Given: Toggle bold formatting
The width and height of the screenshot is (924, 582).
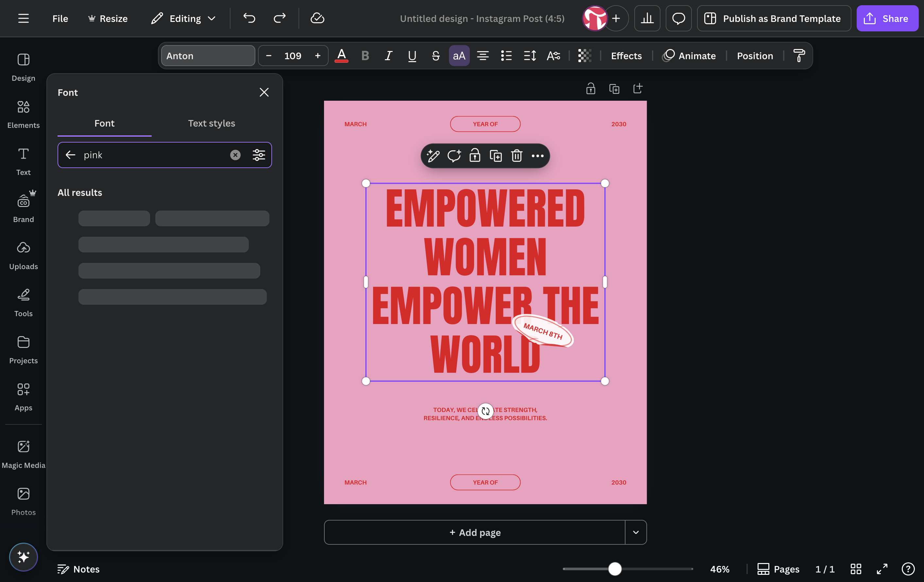Looking at the screenshot, I should 365,56.
